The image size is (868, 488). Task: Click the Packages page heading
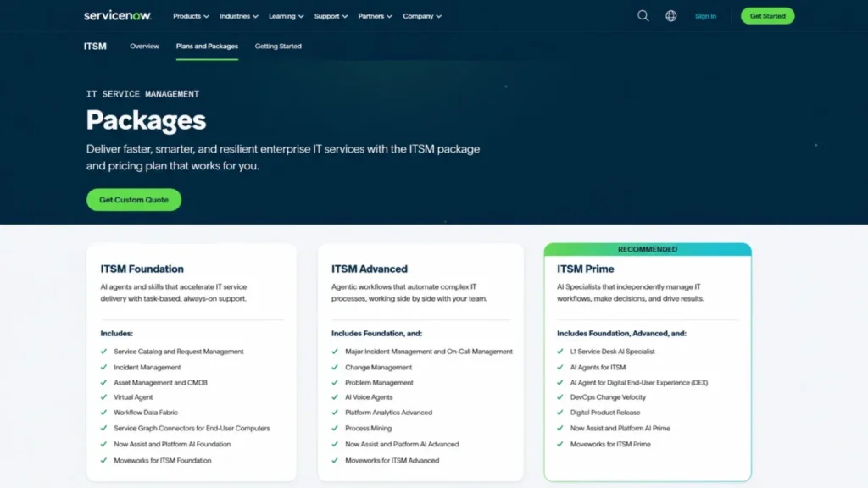coord(146,120)
